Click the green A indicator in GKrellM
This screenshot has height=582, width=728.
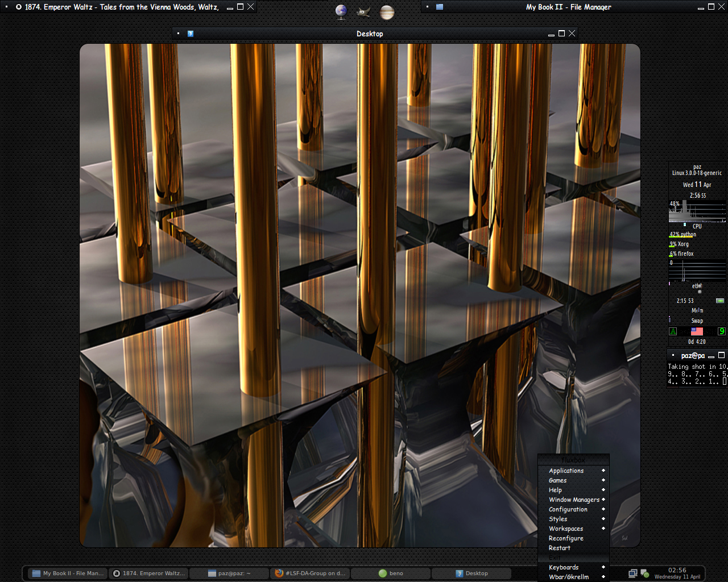click(673, 331)
